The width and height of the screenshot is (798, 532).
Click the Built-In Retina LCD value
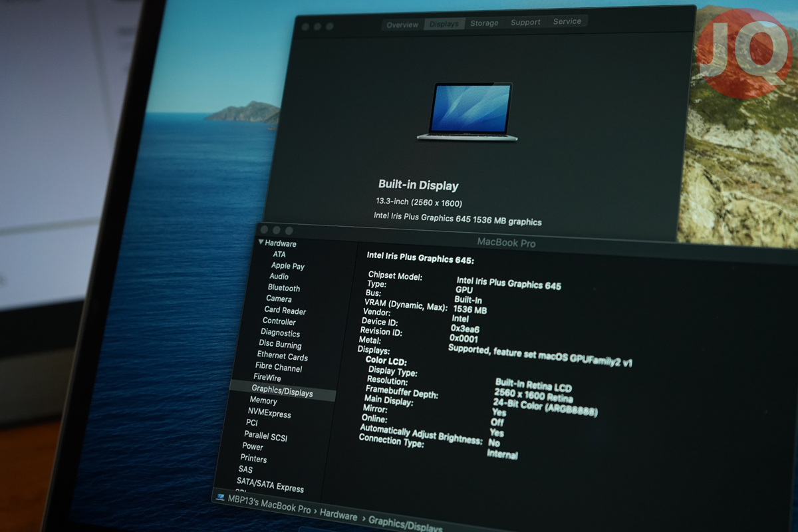click(533, 385)
